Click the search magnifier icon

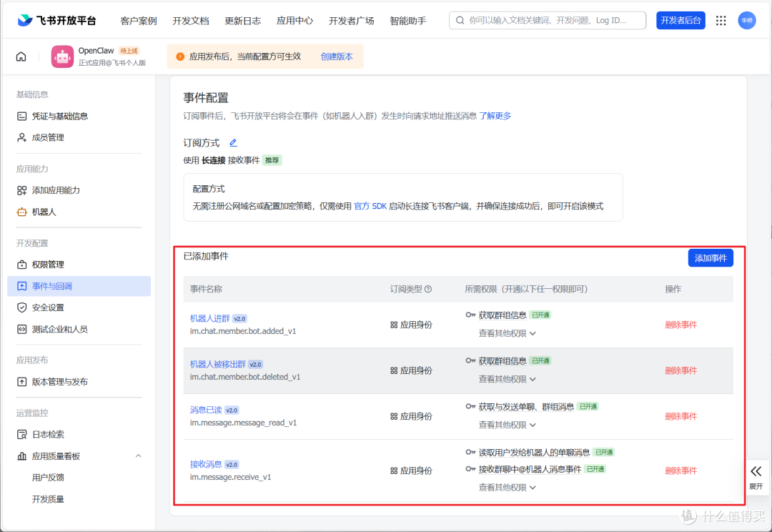[460, 20]
